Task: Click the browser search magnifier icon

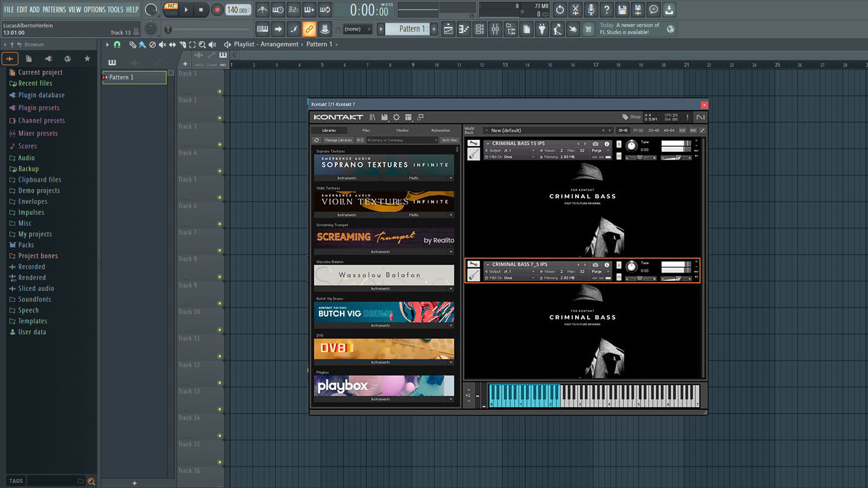Action: click(92, 481)
